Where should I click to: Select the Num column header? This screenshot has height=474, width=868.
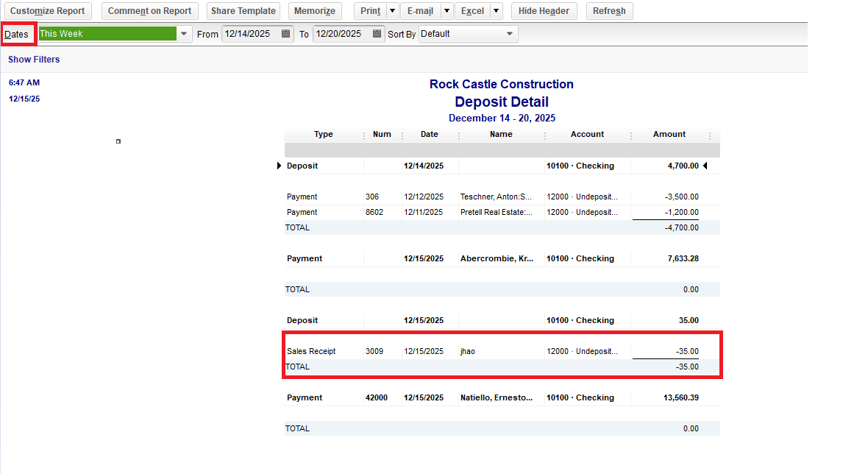pyautogui.click(x=382, y=134)
